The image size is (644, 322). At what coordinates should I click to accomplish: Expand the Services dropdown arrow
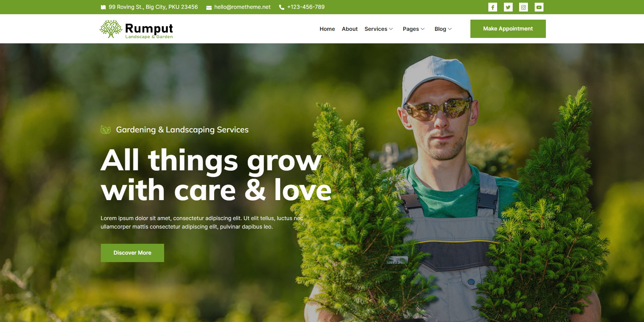[391, 29]
